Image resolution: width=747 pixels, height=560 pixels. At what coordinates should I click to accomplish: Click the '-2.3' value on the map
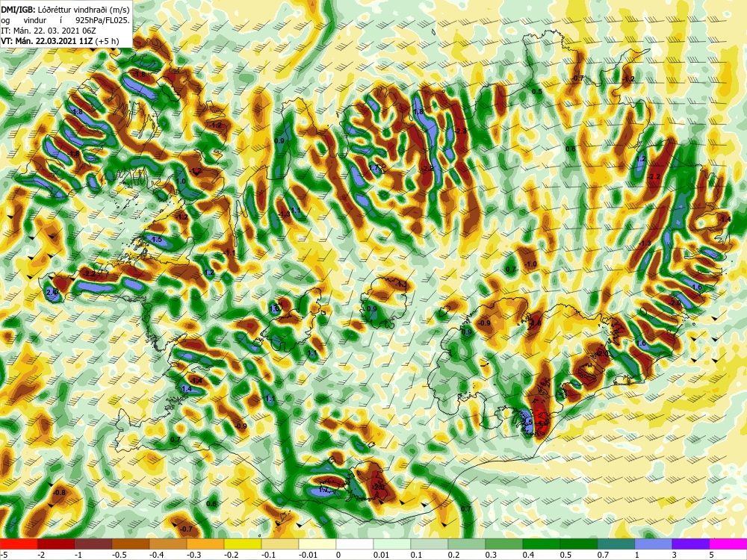click(461, 131)
